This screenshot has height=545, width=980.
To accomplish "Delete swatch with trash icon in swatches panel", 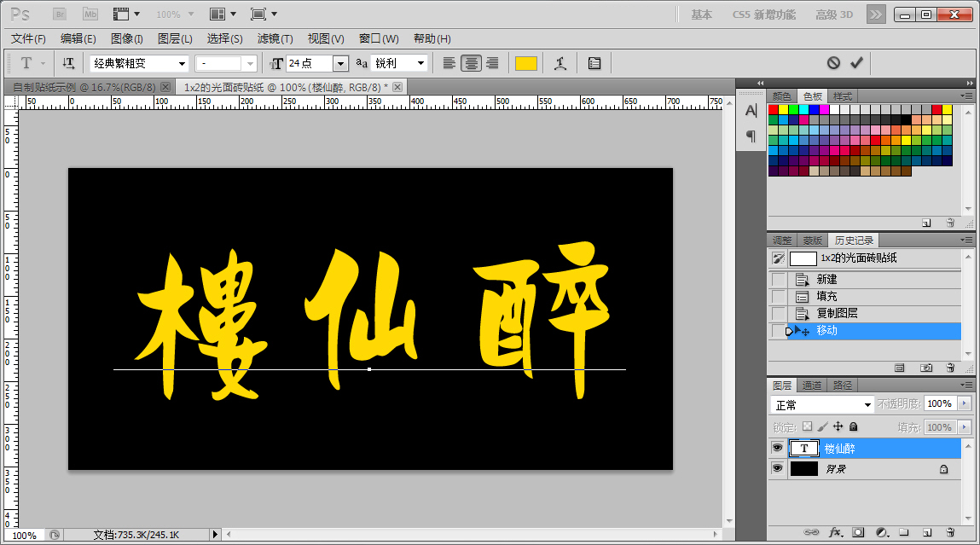I will coord(950,223).
